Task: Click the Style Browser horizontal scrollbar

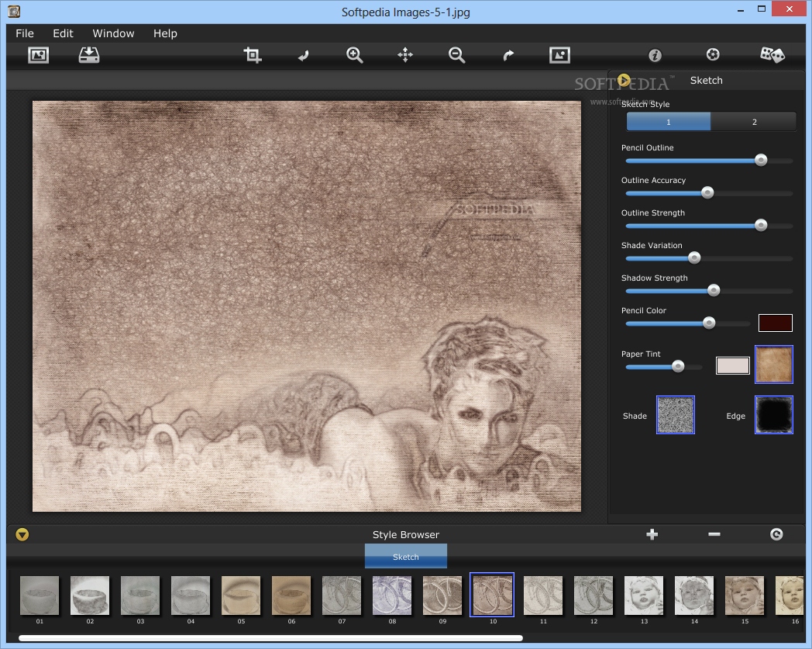Action: click(271, 637)
